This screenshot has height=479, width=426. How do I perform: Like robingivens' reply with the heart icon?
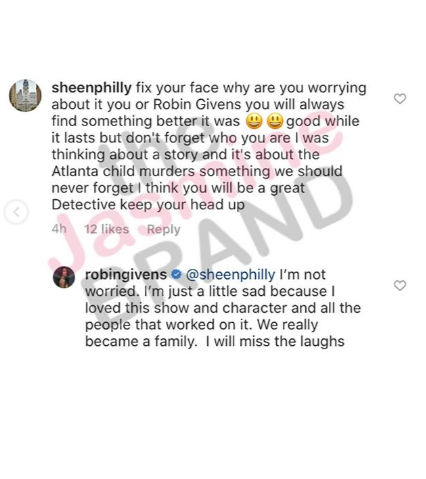tap(400, 285)
